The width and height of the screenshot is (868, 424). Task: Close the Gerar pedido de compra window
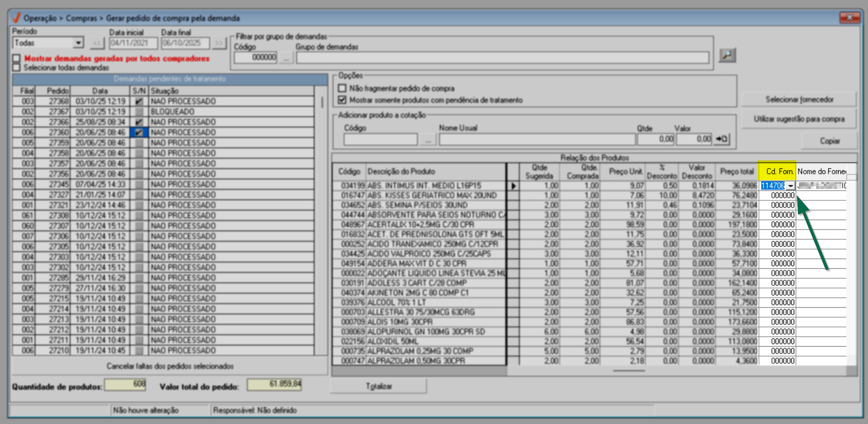click(849, 18)
